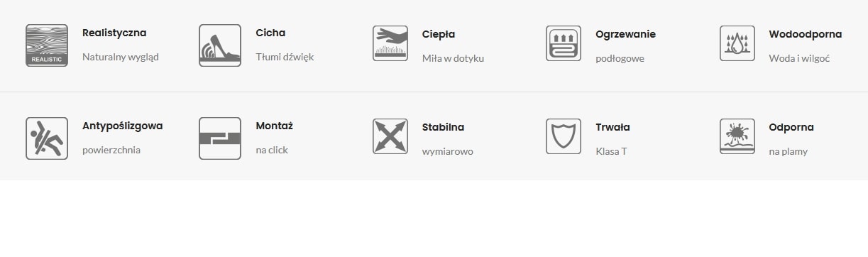
Task: Click the Wodoodporna water drop icon
Action: point(737,43)
